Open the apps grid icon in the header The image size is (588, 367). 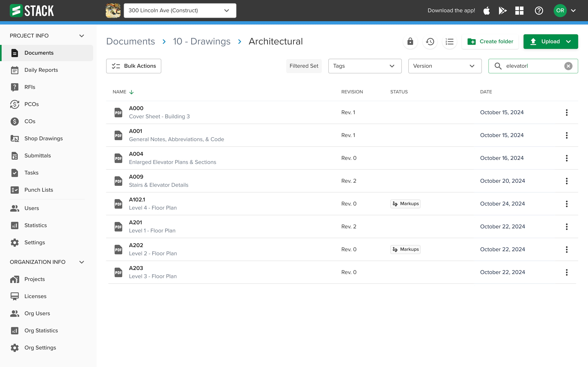pyautogui.click(x=519, y=10)
